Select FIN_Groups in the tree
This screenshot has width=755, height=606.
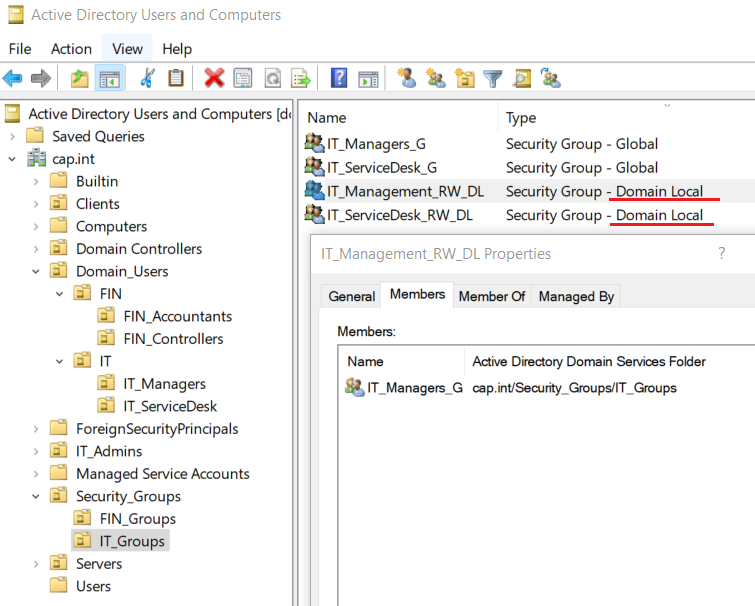click(137, 519)
